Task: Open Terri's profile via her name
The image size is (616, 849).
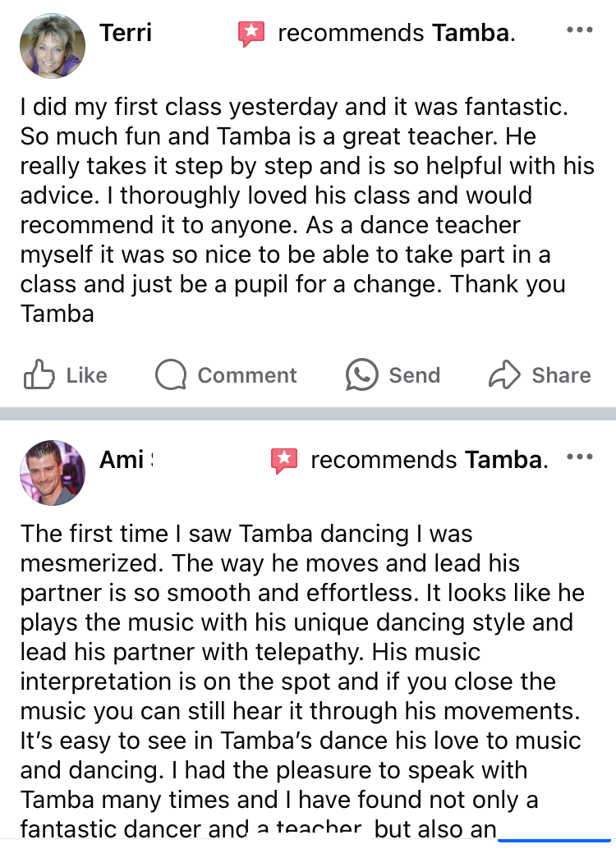Action: pos(126,33)
